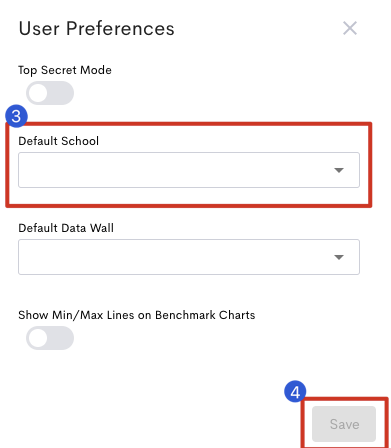Focus the empty Default School field

click(189, 170)
